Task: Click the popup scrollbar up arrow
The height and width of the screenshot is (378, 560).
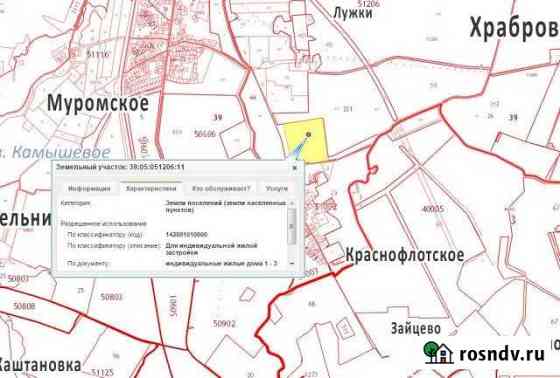Action: click(292, 203)
